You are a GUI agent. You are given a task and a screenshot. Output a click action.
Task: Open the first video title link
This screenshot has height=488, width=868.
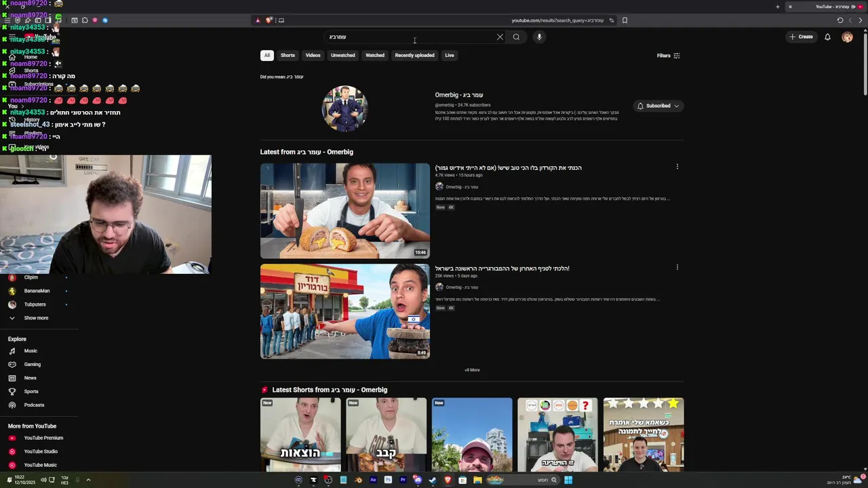508,168
